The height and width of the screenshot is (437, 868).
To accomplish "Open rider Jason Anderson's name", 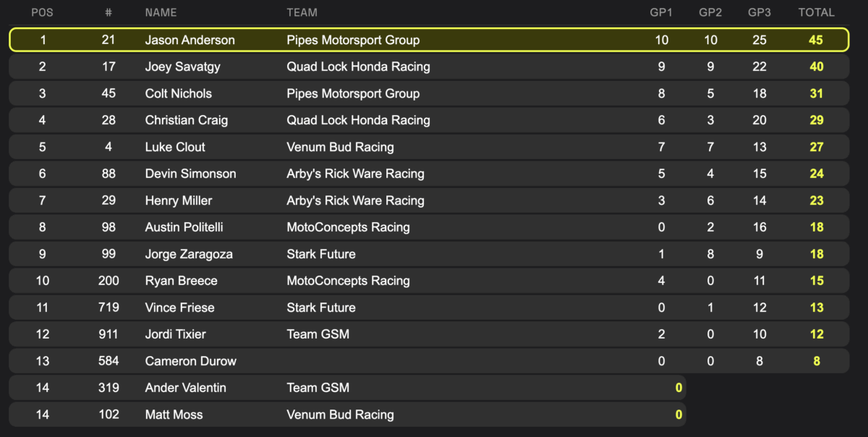I will coord(190,41).
